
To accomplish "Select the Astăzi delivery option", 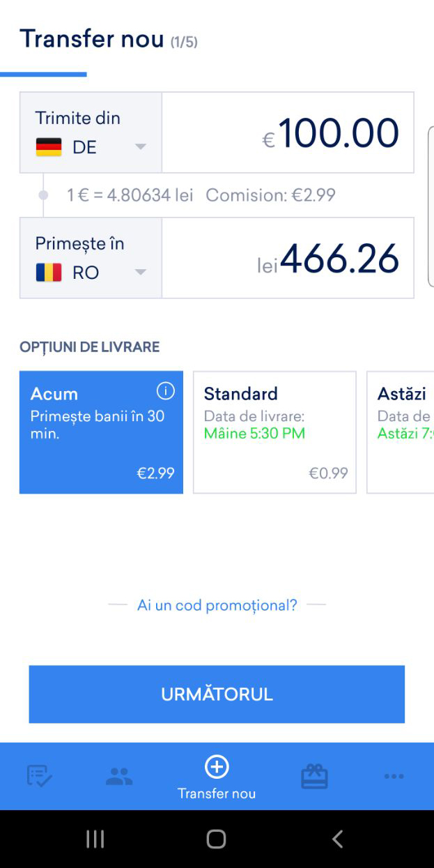I will pyautogui.click(x=400, y=432).
